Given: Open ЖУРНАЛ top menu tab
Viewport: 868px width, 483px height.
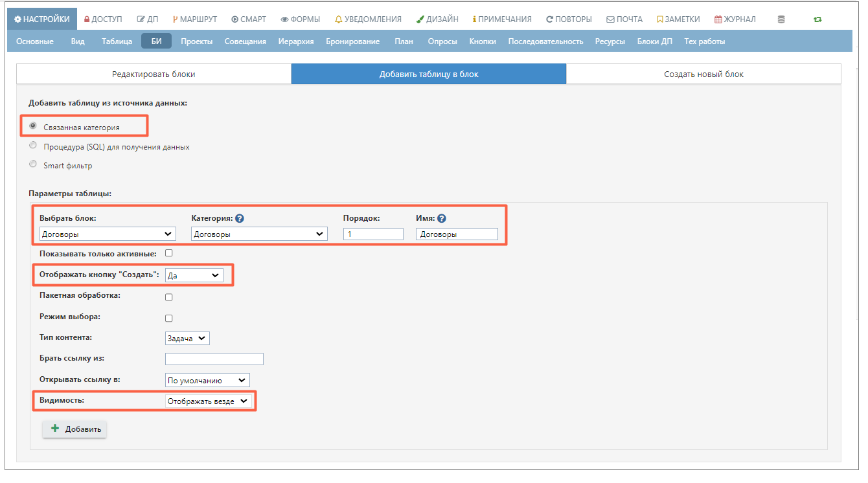Looking at the screenshot, I should (x=735, y=19).
